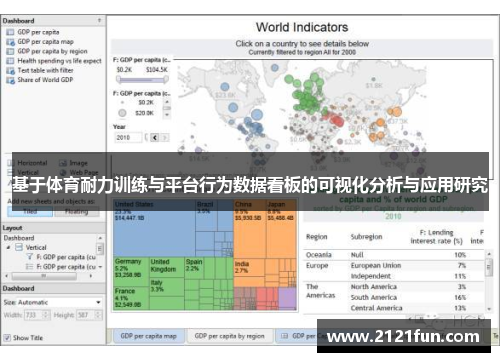Screen dimensions: 500x362
Task: Click Height stepper arrows
Action: (x=98, y=315)
